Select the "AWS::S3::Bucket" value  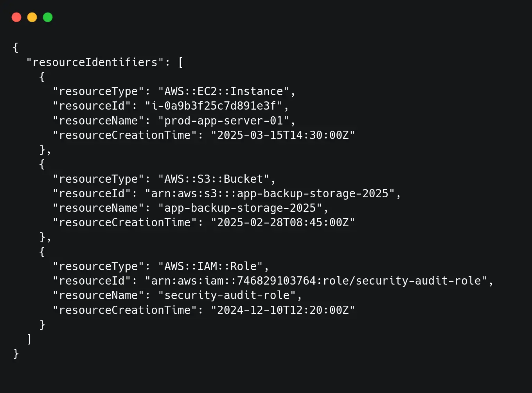214,179
